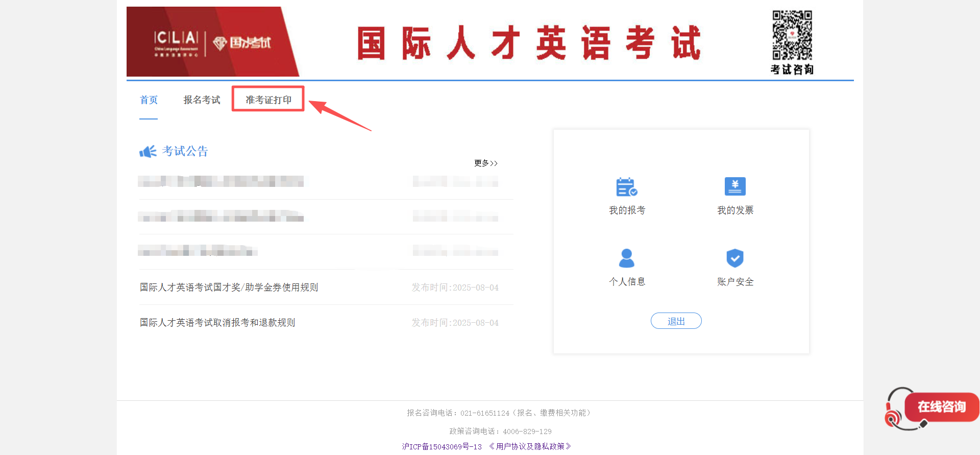Click the 考试咨询 QR code
The width and height of the screenshot is (980, 455).
point(792,35)
